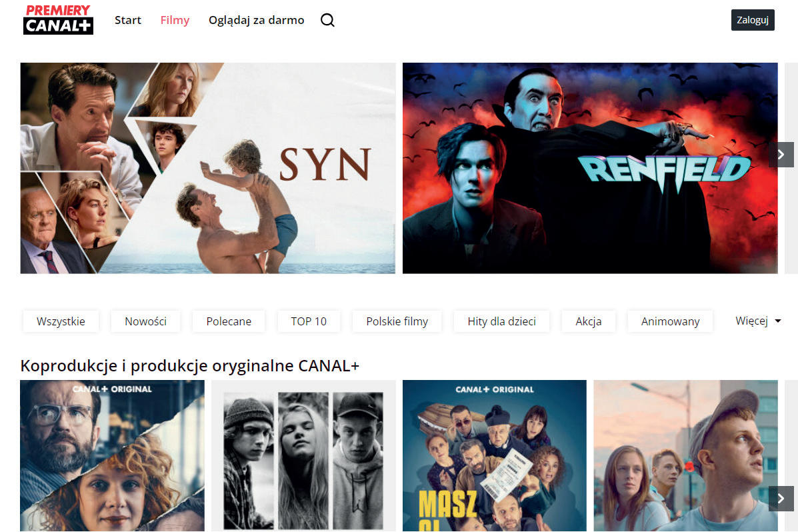Screen dimensions: 798x532
Task: Open Oglądaj za darmo menu item
Action: pos(256,20)
